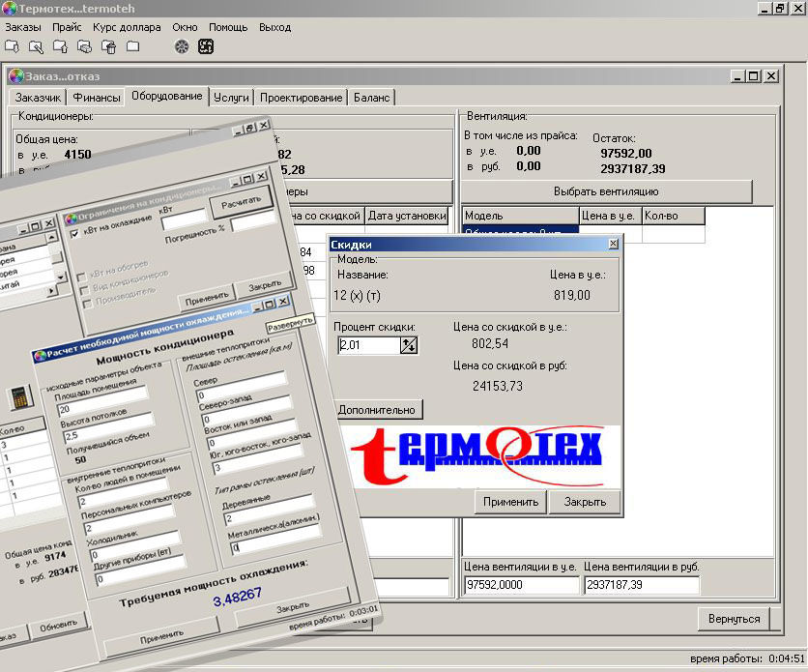
Task: Click the Цена вентиляции в у.е. field
Action: coord(522,585)
